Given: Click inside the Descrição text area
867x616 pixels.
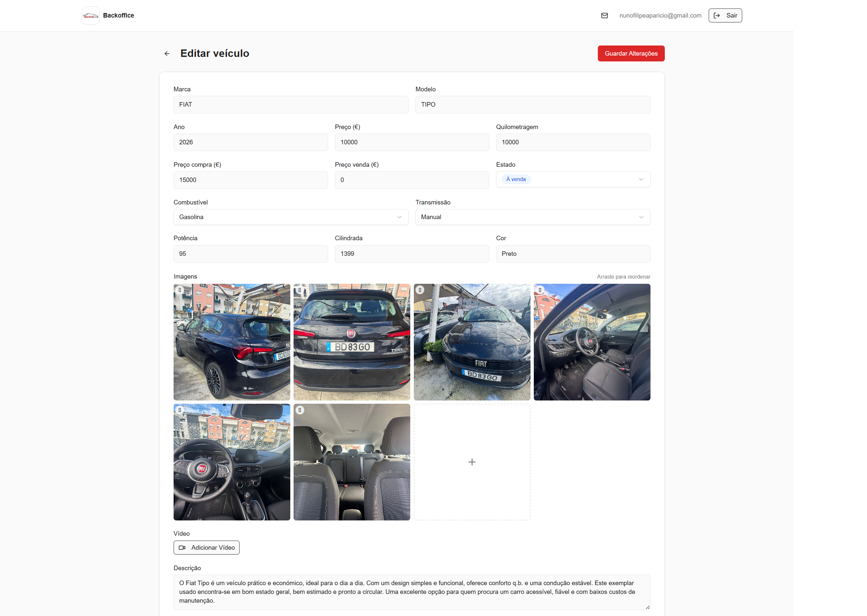Looking at the screenshot, I should pyautogui.click(x=412, y=592).
